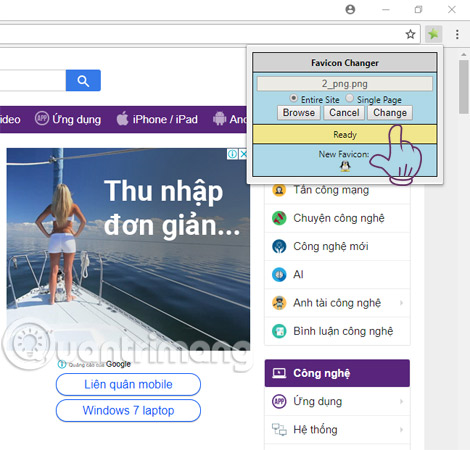Click the ad info icon on the banner

point(232,154)
